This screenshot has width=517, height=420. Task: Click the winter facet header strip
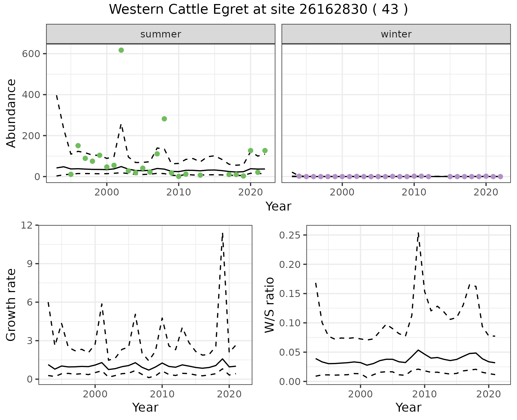click(x=396, y=34)
